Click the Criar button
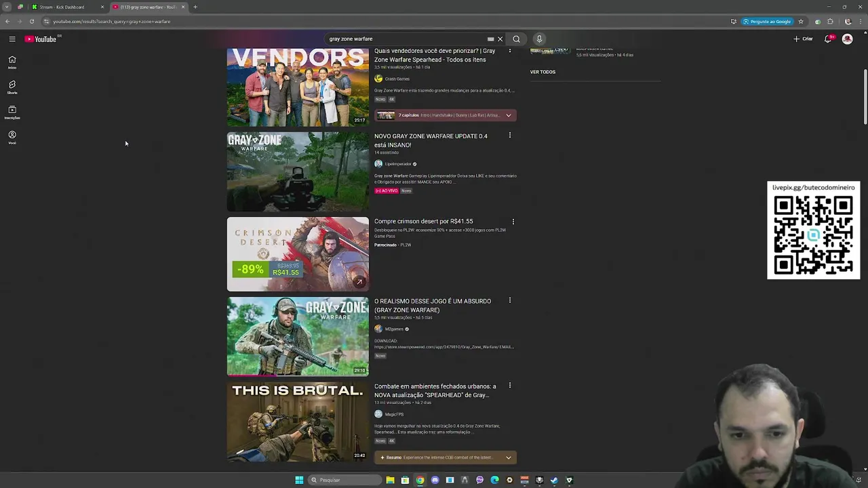Screen dimensions: 868x488 click(804, 39)
